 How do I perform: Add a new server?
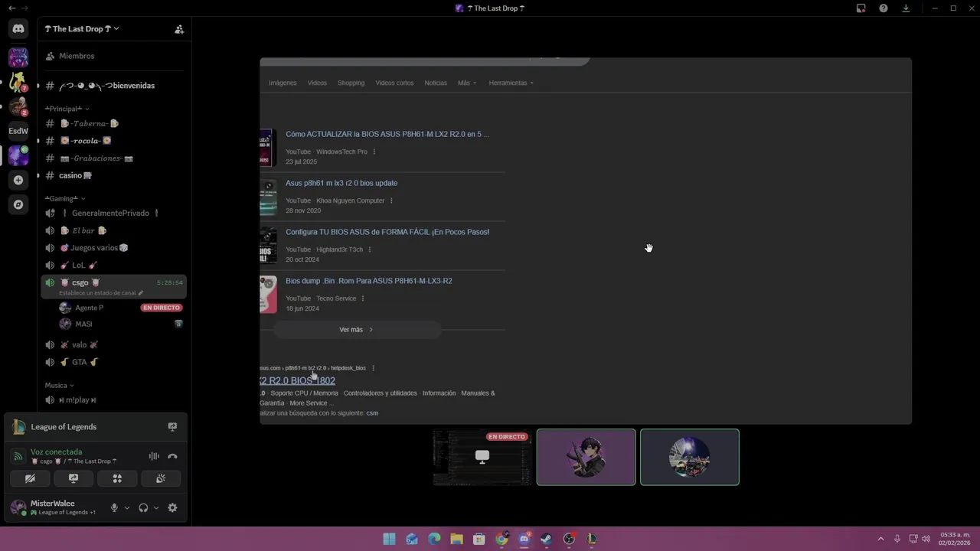(x=18, y=180)
